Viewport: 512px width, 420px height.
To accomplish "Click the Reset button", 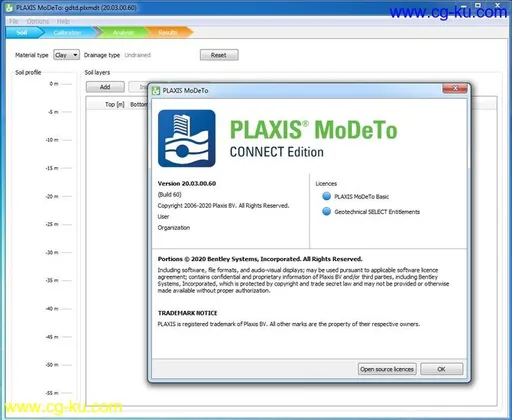I will pos(219,55).
